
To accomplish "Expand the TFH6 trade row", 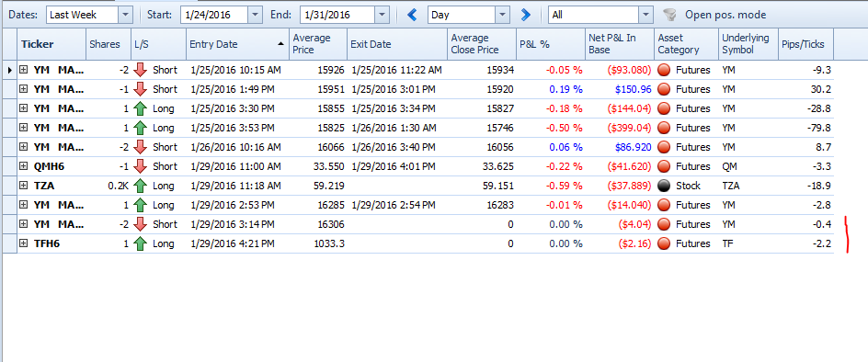I will click(x=23, y=243).
